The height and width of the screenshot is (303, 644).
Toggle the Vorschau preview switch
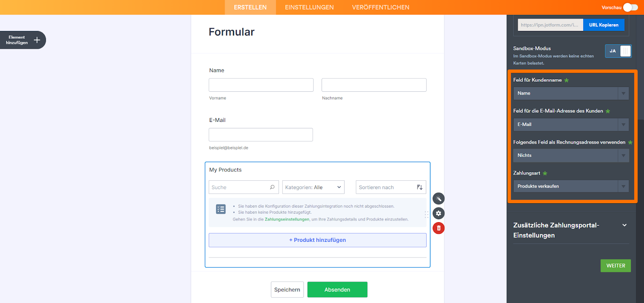click(630, 7)
